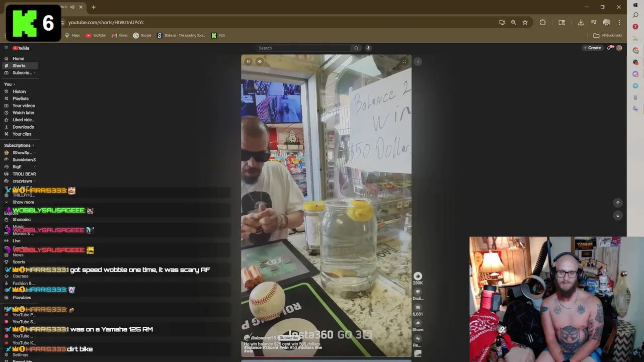Image resolution: width=644 pixels, height=362 pixels.
Task: Remix the Short
Action: [418, 338]
